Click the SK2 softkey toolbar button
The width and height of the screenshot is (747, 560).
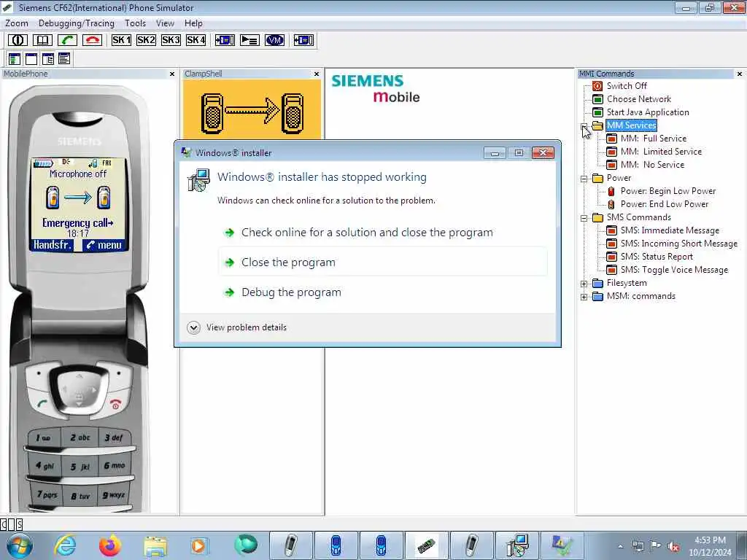[x=146, y=40]
